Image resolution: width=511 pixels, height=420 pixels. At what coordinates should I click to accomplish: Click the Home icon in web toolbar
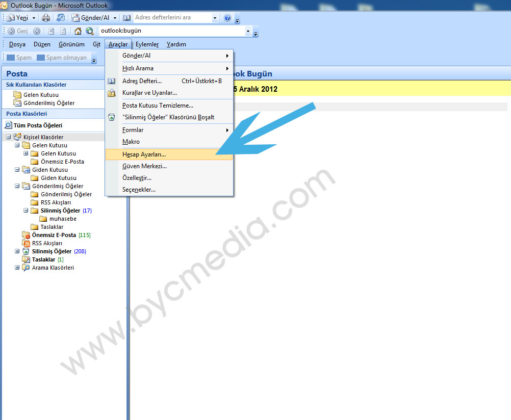[x=78, y=31]
